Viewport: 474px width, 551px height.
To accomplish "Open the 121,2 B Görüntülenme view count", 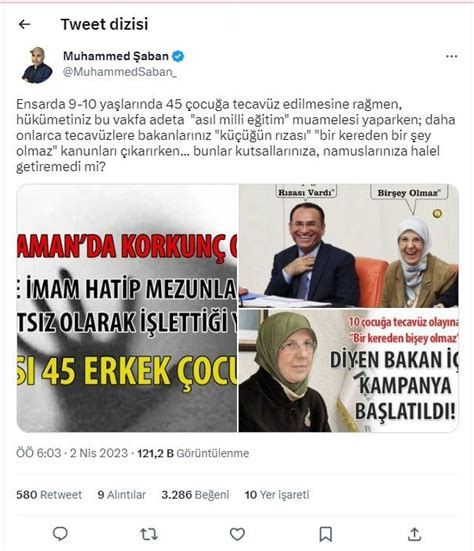I will coord(193,453).
